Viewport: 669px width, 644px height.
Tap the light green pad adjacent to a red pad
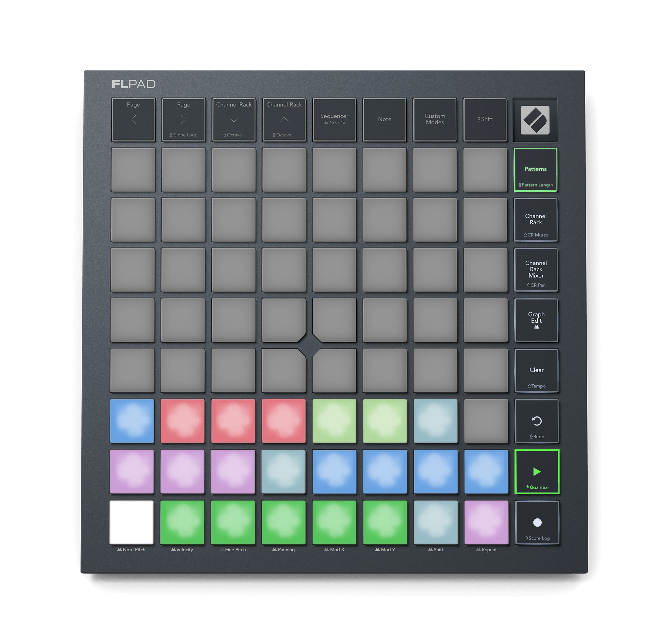click(x=334, y=421)
